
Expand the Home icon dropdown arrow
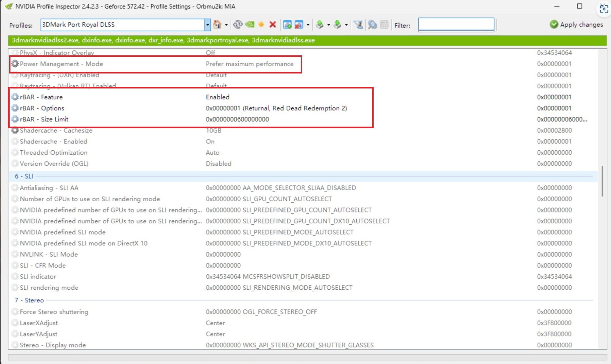point(226,25)
